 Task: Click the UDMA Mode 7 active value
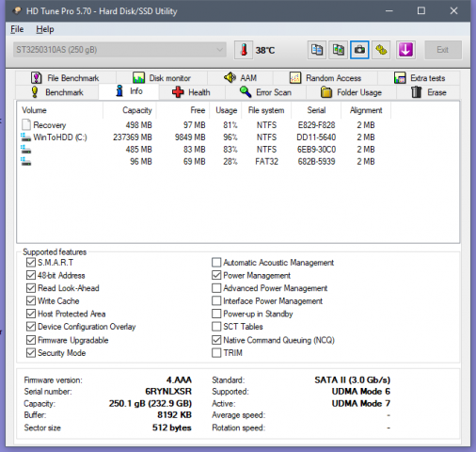tap(361, 403)
